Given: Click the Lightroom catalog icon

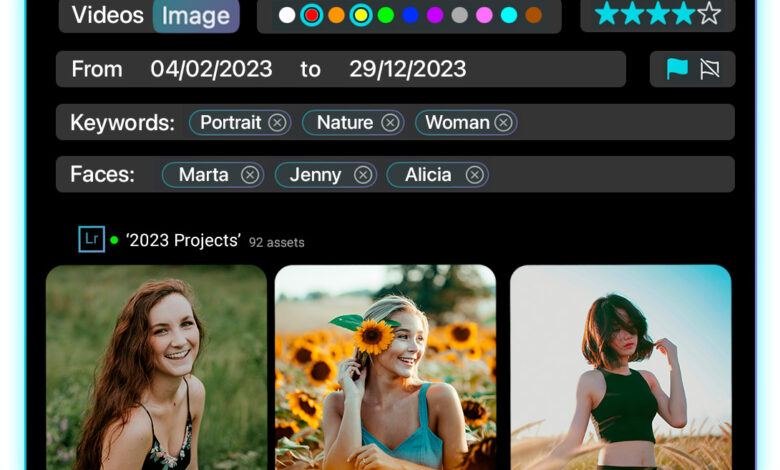Looking at the screenshot, I should [92, 239].
